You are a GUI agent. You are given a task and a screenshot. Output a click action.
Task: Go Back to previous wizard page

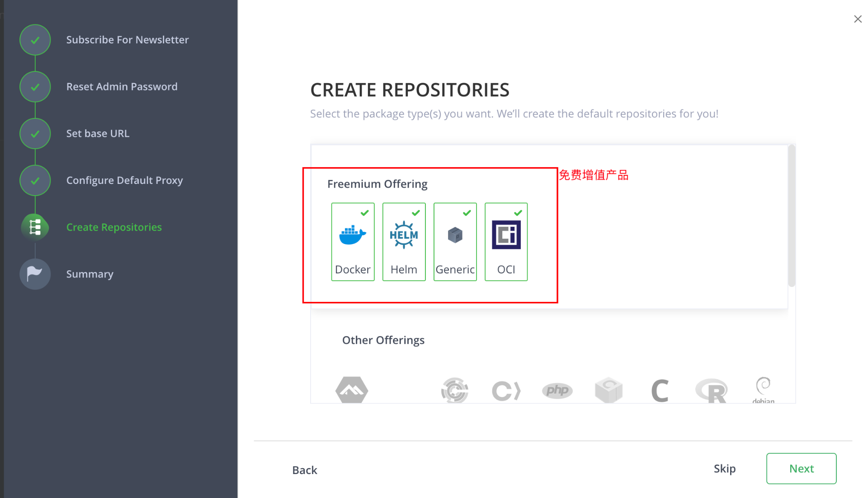[x=305, y=470]
